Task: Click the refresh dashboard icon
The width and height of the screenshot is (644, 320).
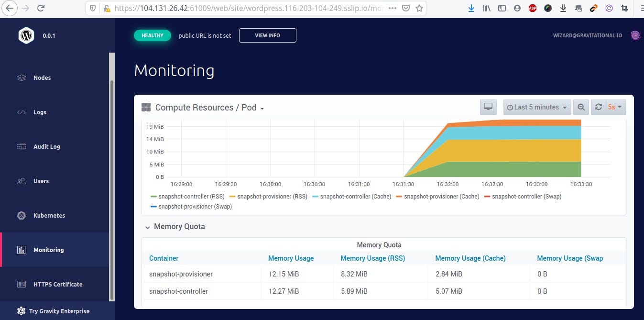Action: [x=599, y=107]
